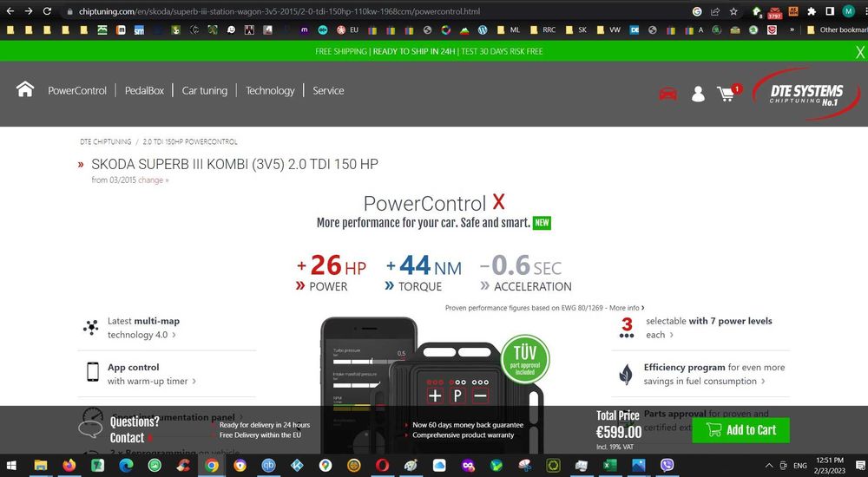Open qBittorrent from the taskbar

coord(268,466)
